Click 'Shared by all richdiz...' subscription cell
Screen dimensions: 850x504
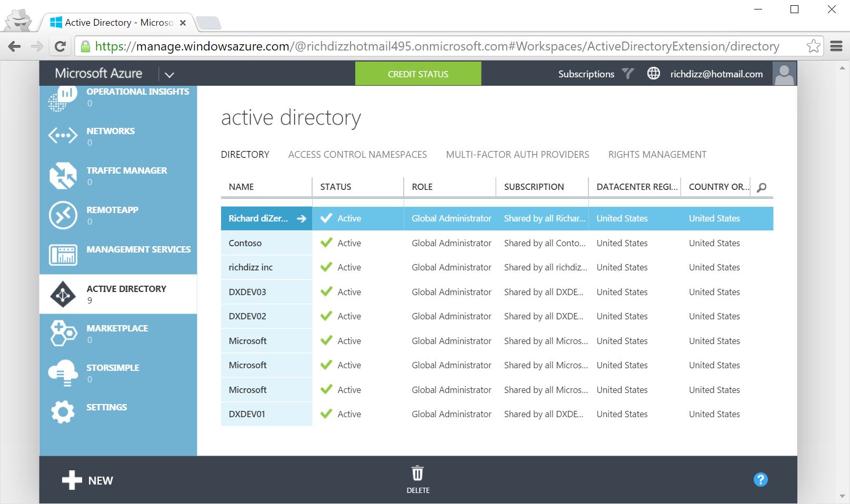545,267
